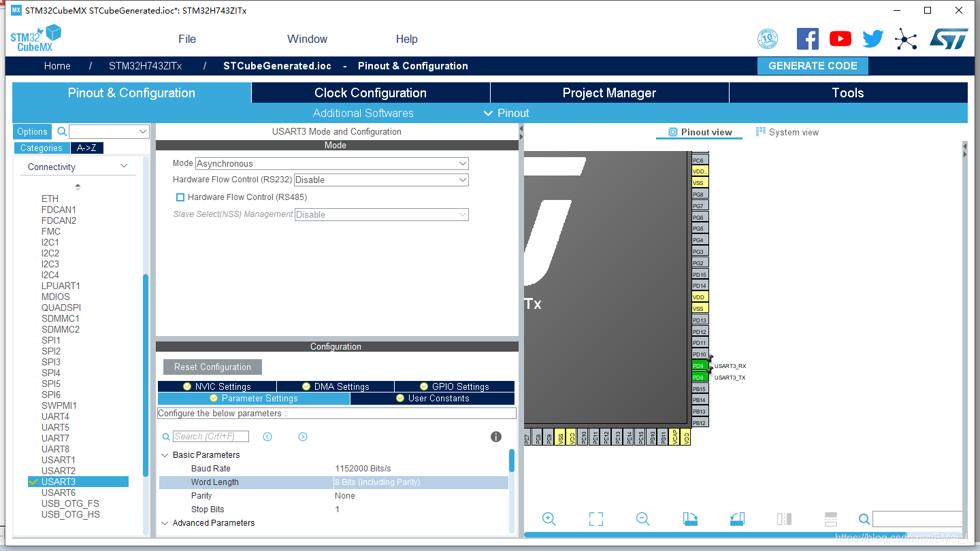
Task: Click the Reset Configuration button
Action: click(x=212, y=367)
